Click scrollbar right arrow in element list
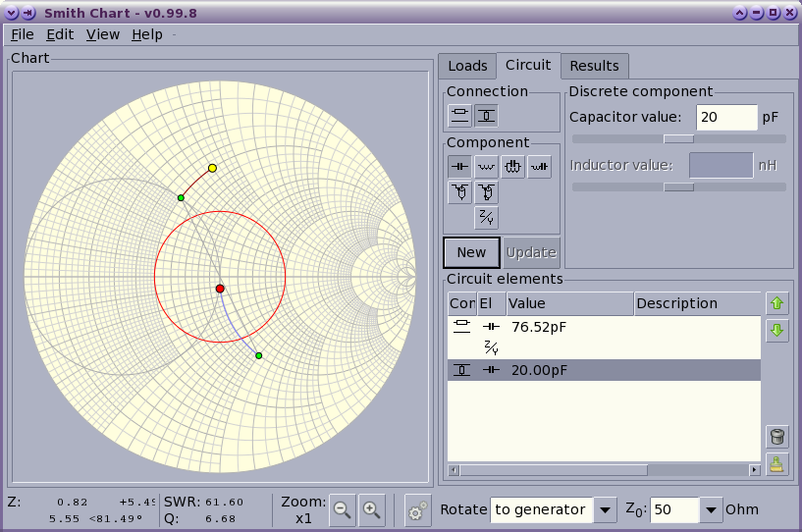Screen dimensions: 802x532 pos(755,469)
